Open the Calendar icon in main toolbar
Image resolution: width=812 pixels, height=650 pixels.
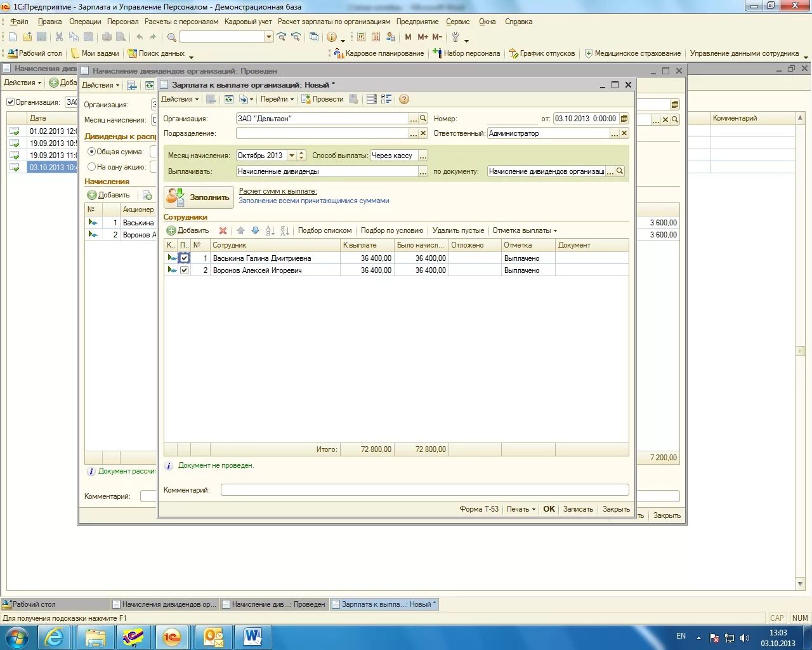376,37
